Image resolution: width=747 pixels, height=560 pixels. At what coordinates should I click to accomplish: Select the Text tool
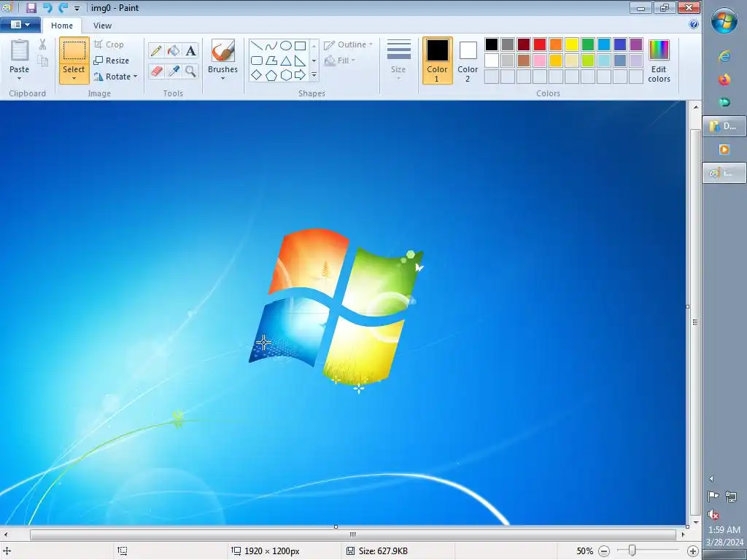[x=190, y=50]
